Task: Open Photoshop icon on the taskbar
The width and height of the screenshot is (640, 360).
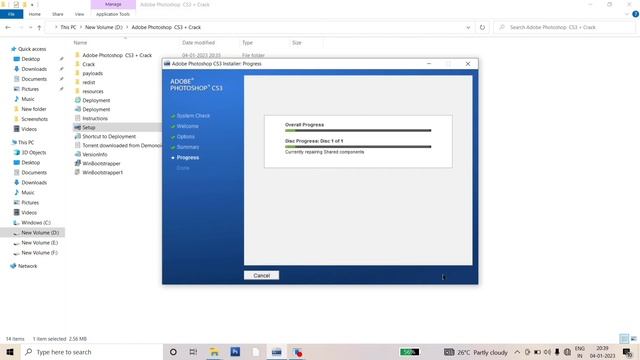Action: pyautogui.click(x=235, y=352)
